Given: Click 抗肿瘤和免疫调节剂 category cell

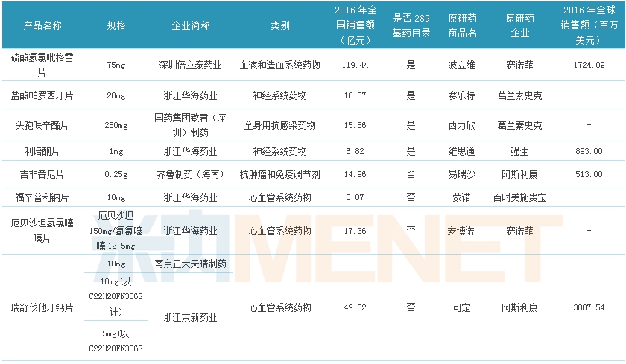Looking at the screenshot, I should click(280, 174).
